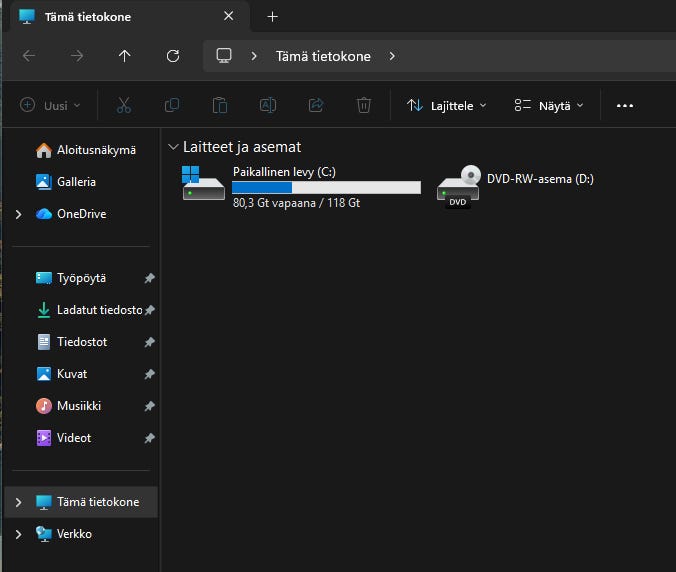Click the Rename icon in toolbar

(268, 105)
